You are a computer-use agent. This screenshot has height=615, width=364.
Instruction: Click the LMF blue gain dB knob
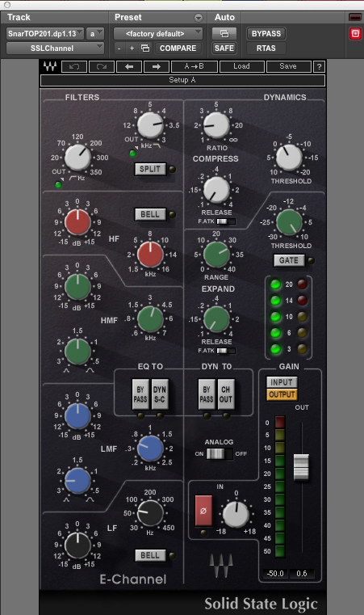click(77, 416)
